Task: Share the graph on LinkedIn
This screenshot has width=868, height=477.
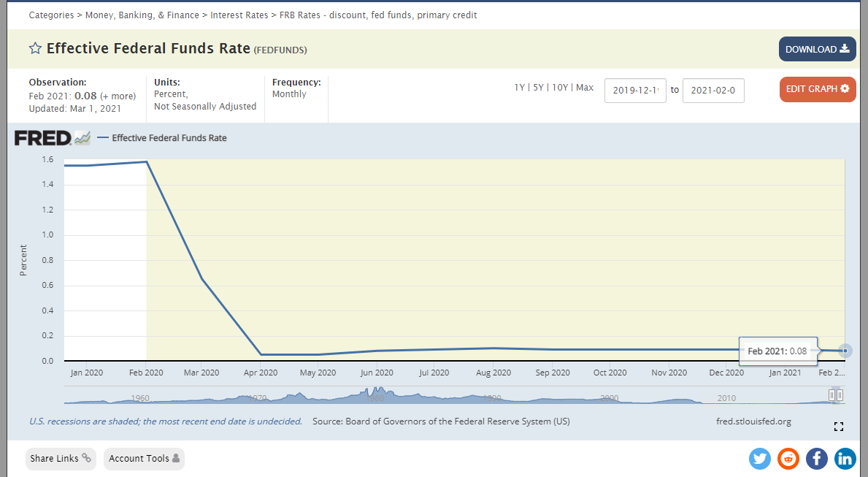Action: click(x=845, y=459)
